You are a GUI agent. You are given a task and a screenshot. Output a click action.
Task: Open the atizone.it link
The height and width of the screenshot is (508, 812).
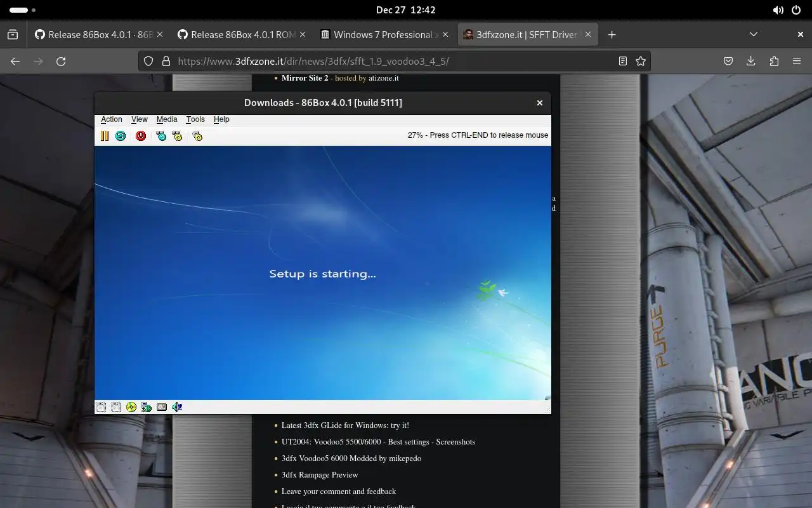[x=384, y=78]
